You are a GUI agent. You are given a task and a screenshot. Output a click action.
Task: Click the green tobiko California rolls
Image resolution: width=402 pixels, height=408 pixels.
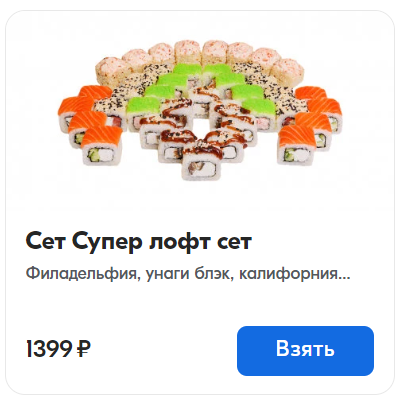coord(200,90)
